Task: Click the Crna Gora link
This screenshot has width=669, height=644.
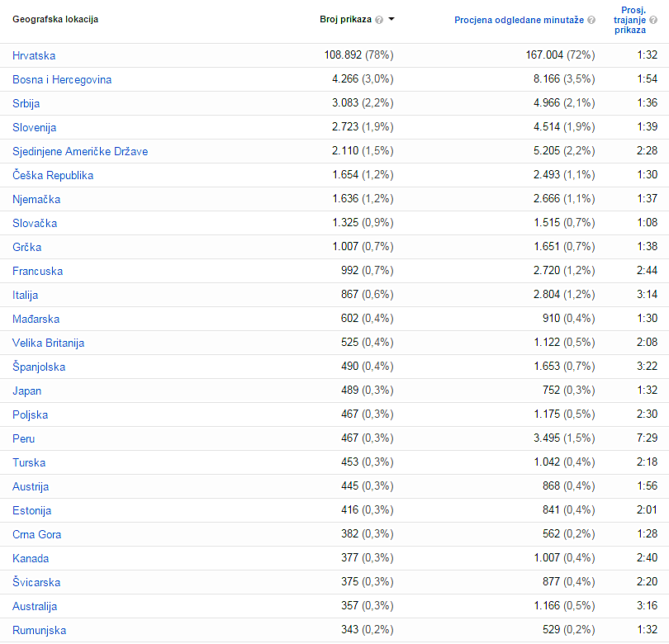Action: coord(36,534)
